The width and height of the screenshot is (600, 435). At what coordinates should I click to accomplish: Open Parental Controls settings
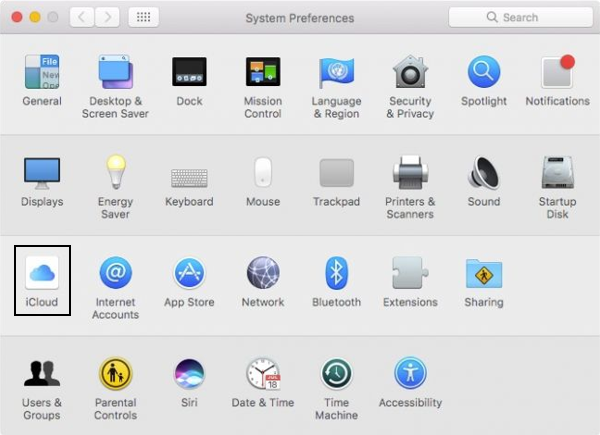coord(115,388)
